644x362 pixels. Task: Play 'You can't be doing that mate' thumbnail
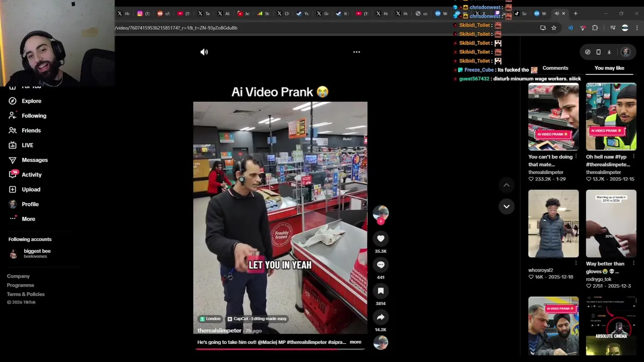[553, 117]
